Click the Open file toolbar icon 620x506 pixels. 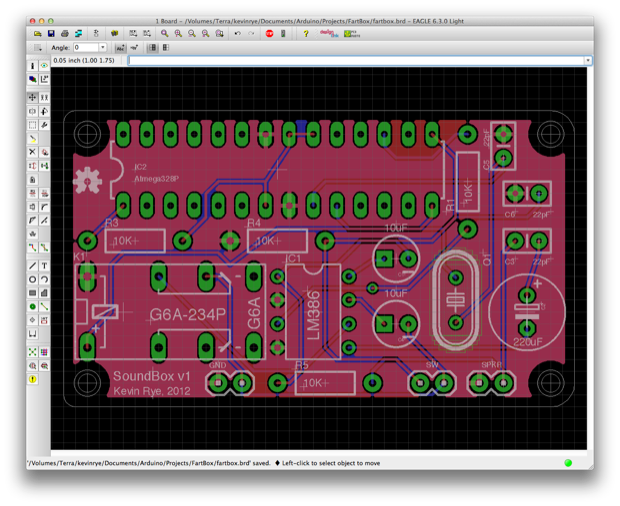click(38, 34)
